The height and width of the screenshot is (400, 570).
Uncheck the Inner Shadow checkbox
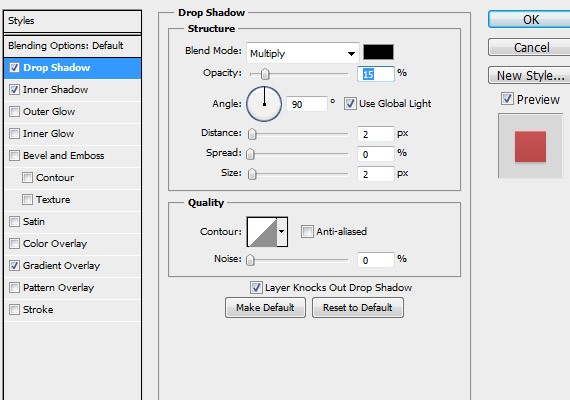(x=14, y=89)
